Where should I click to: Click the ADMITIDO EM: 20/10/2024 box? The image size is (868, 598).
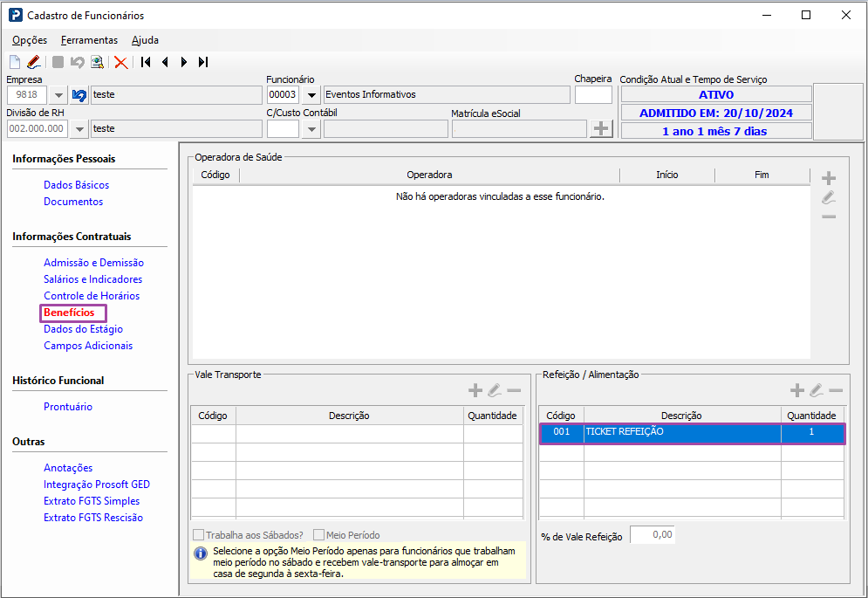pos(715,113)
